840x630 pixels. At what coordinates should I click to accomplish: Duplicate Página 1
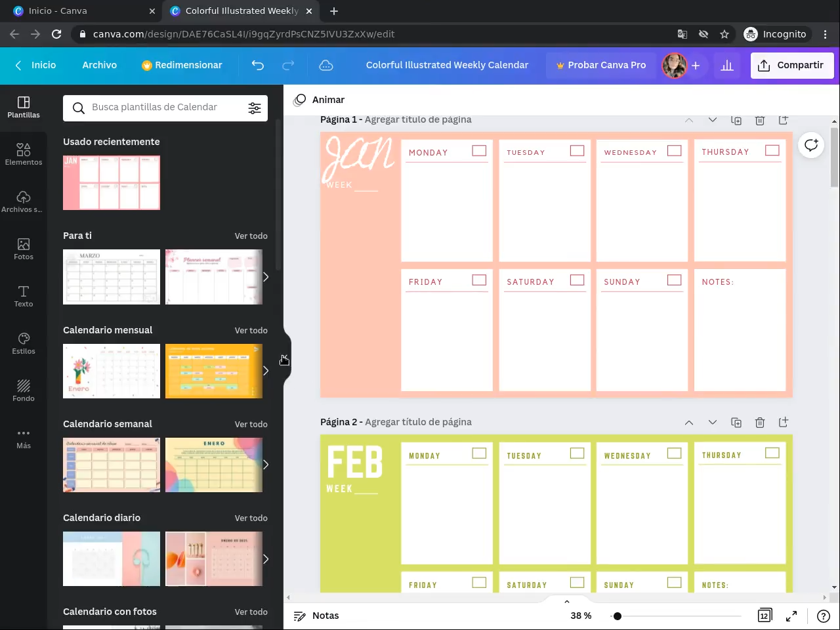click(x=736, y=120)
